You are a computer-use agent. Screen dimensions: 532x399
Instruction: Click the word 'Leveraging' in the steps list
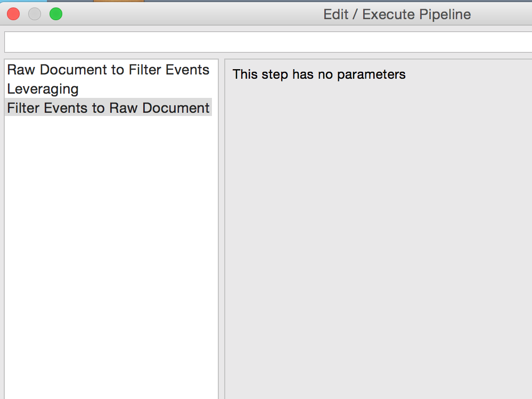[43, 89]
